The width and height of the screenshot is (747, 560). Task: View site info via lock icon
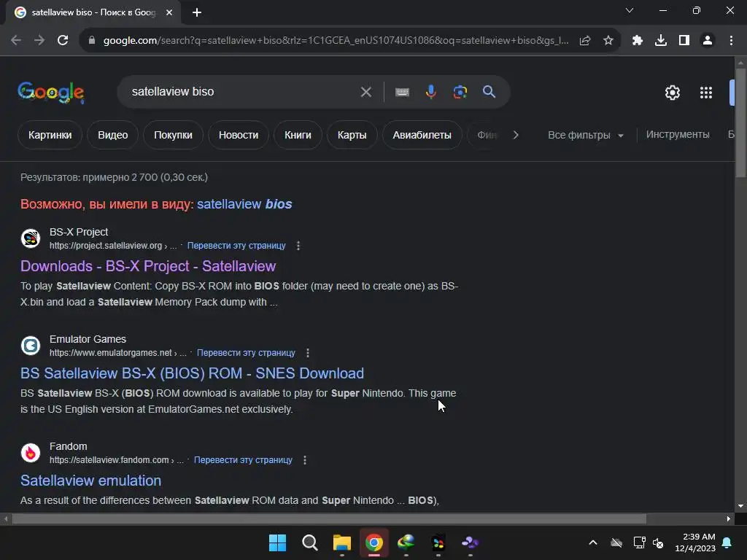click(92, 41)
